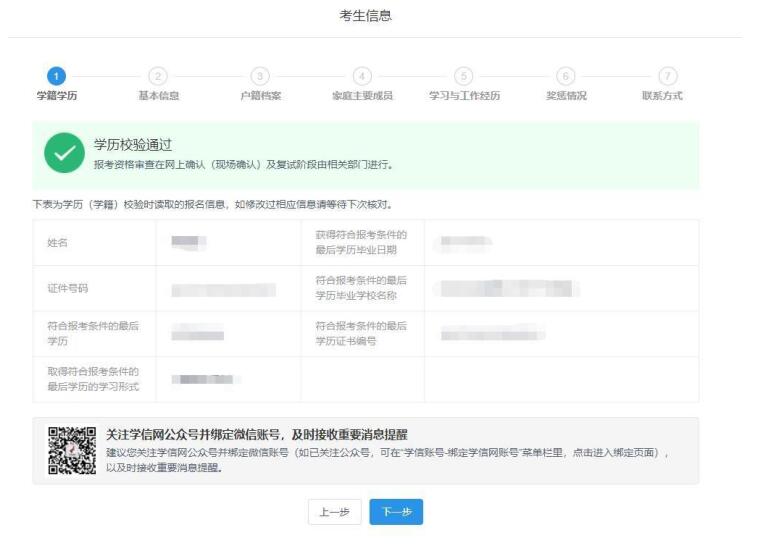Click step 7 circle for 联系方式
Image resolution: width=761 pixels, height=553 pixels.
pyautogui.click(x=667, y=76)
